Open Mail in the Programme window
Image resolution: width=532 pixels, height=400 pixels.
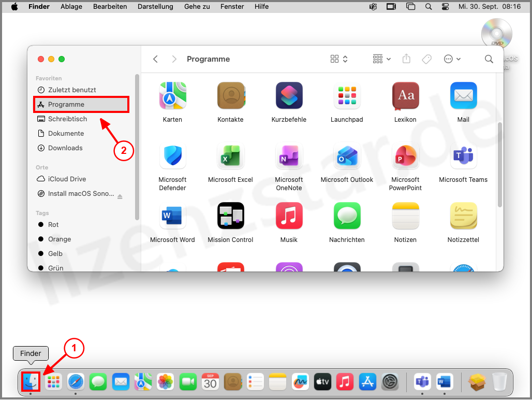coord(463,95)
